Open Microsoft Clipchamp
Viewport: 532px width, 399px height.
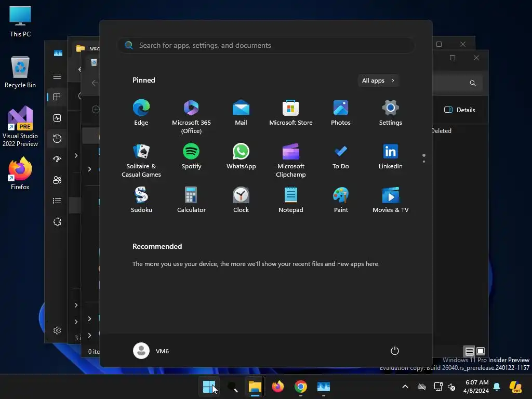(x=291, y=160)
